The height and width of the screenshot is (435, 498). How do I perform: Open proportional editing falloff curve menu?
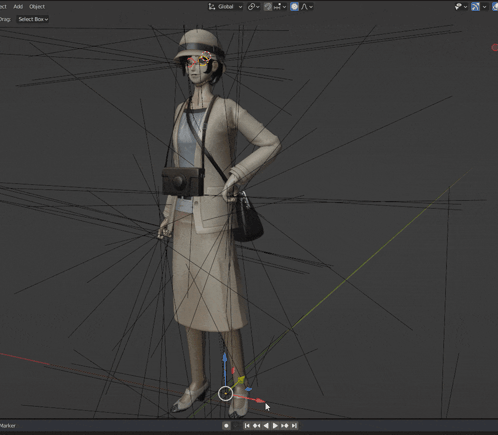point(307,7)
